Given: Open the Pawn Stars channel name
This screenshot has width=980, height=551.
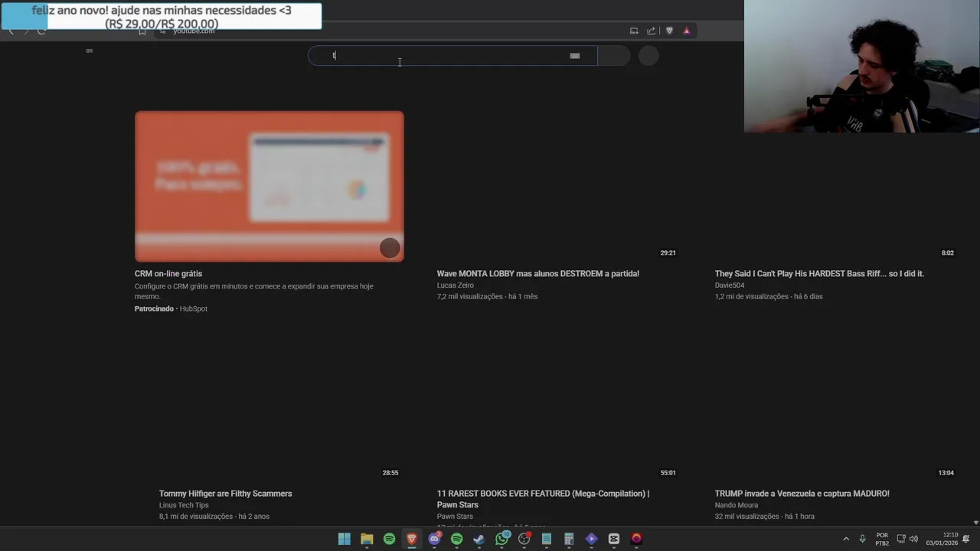Looking at the screenshot, I should coord(455,517).
